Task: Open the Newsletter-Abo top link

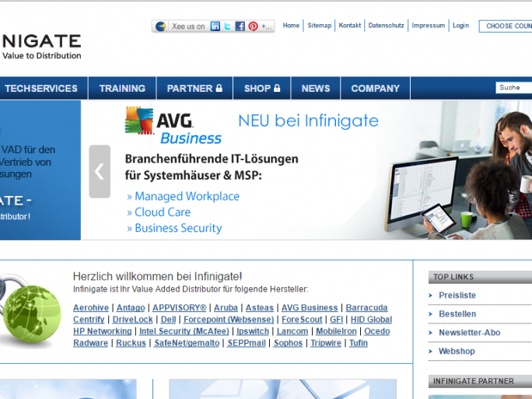Action: click(x=469, y=333)
